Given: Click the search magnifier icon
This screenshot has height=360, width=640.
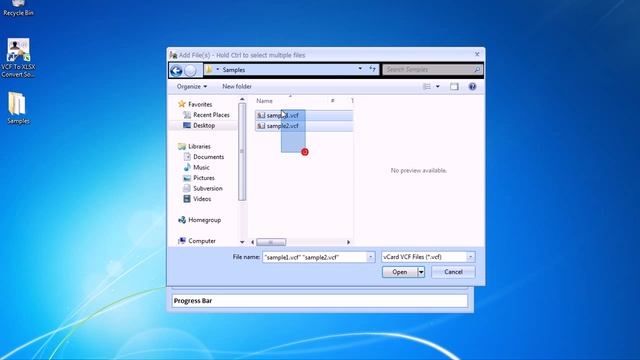Looking at the screenshot, I should point(477,70).
